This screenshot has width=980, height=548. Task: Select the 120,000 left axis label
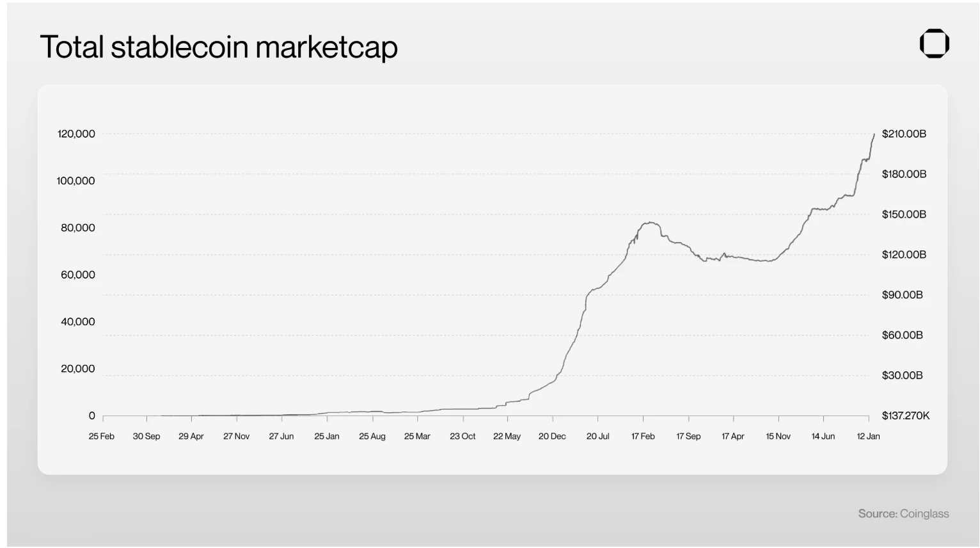coord(76,134)
